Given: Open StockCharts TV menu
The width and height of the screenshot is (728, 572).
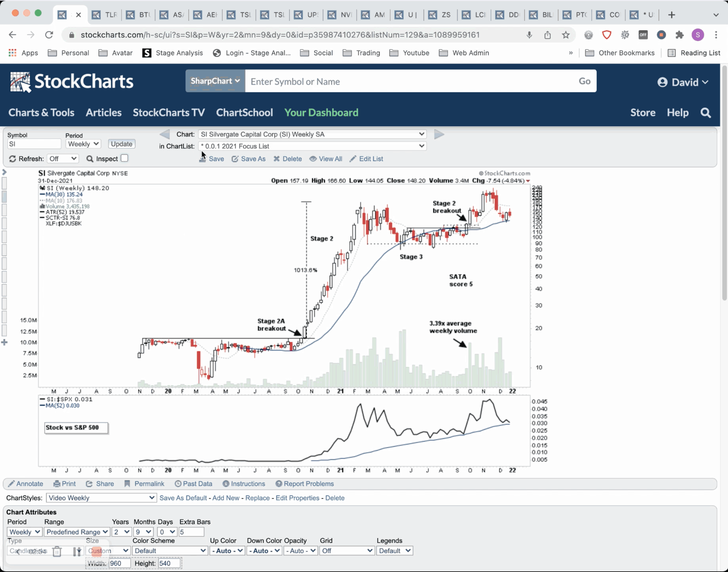Looking at the screenshot, I should point(169,113).
